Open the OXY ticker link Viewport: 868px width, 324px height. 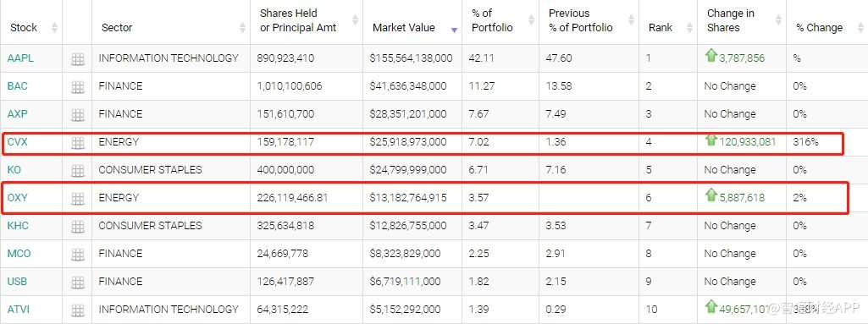17,197
